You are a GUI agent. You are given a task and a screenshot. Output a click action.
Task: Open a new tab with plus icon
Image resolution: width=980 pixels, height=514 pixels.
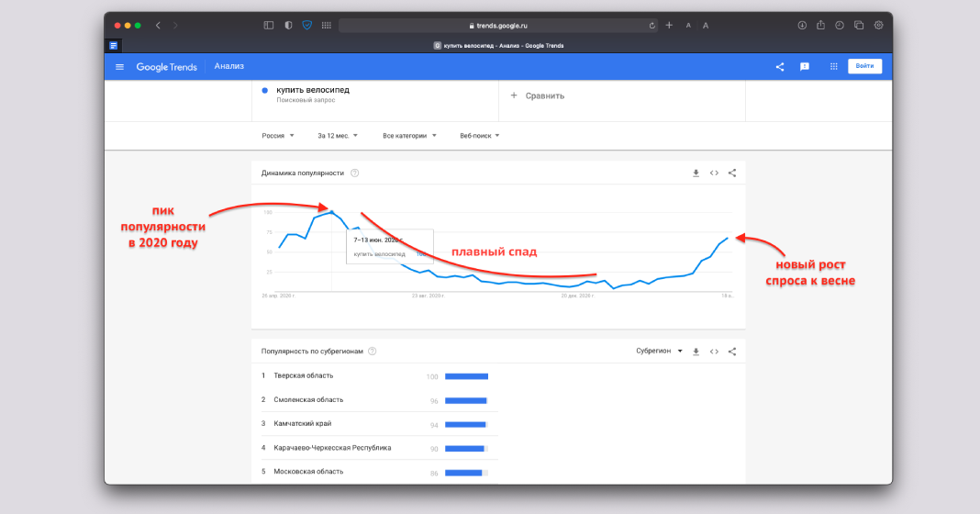pos(669,26)
